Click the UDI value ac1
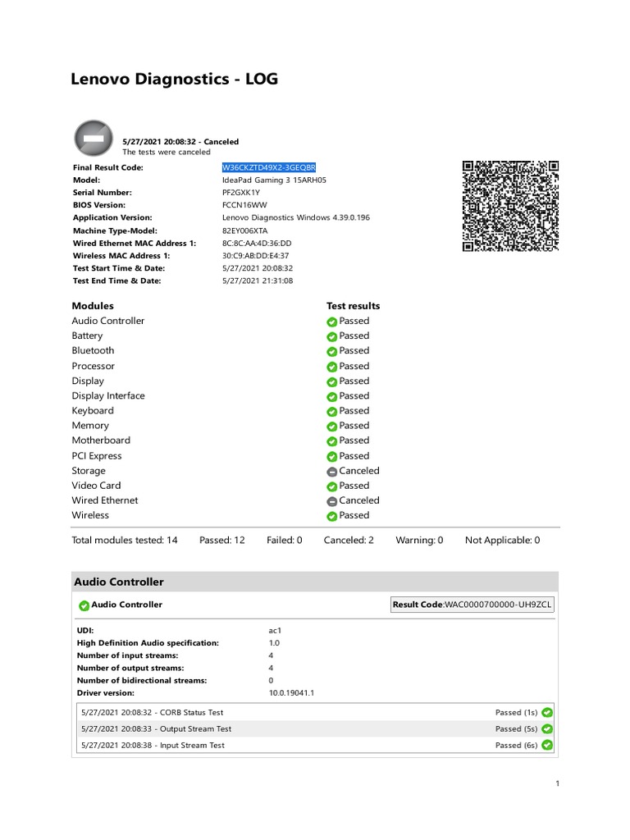The image size is (630, 840). 275,631
